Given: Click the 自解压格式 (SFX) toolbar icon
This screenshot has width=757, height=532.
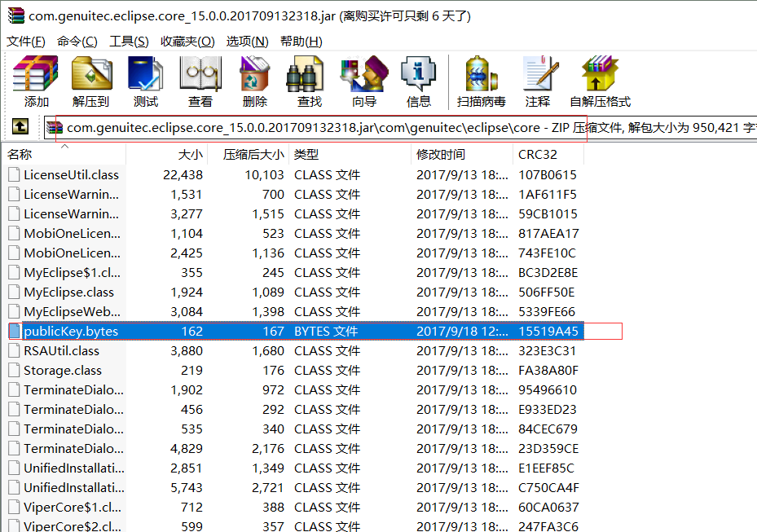Looking at the screenshot, I should pyautogui.click(x=600, y=73).
